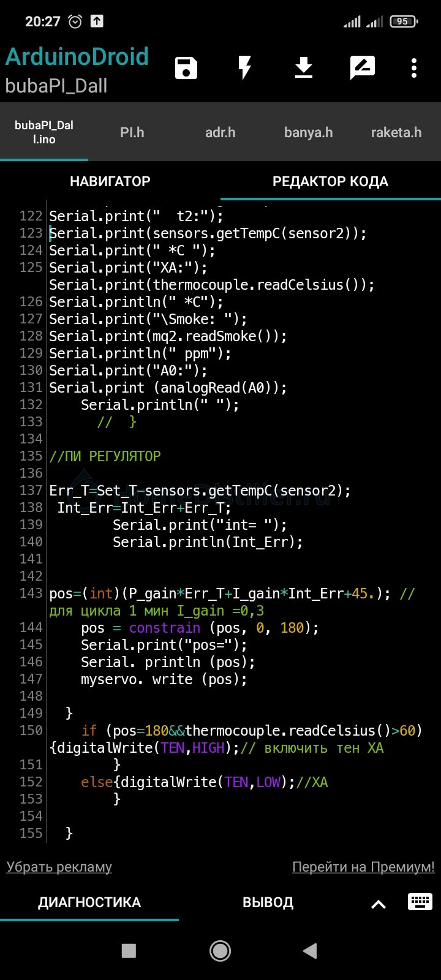Switch to the PI.h file tab

(x=132, y=132)
